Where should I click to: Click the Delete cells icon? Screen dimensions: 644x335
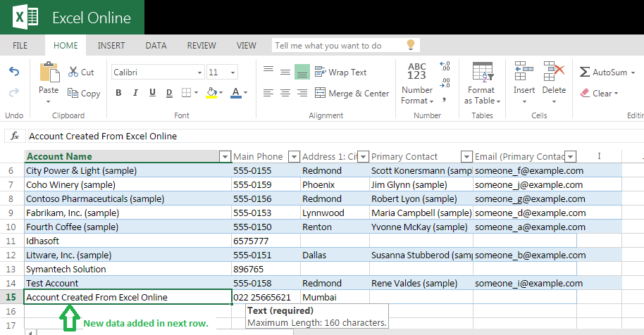(554, 71)
